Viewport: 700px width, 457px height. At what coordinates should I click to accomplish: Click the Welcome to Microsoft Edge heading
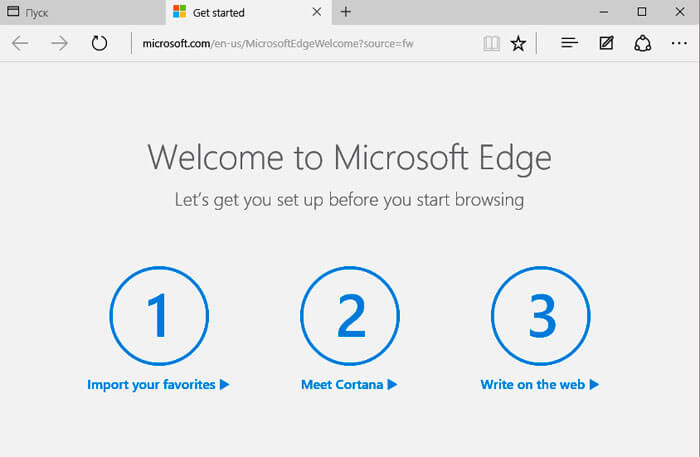350,158
